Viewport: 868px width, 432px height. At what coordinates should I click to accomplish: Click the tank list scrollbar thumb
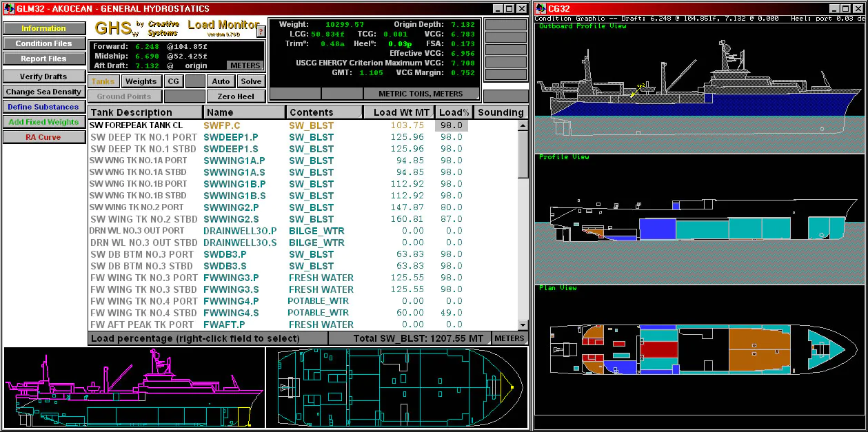point(523,155)
